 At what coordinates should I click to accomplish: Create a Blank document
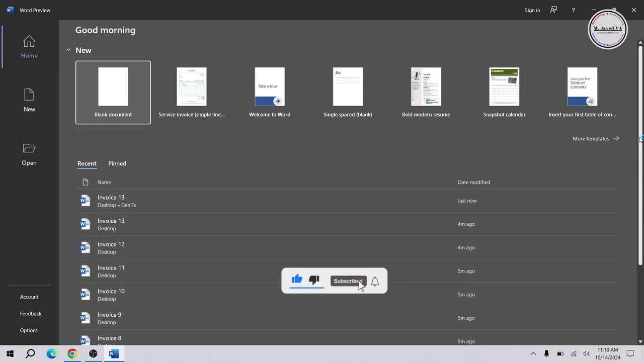click(x=113, y=93)
